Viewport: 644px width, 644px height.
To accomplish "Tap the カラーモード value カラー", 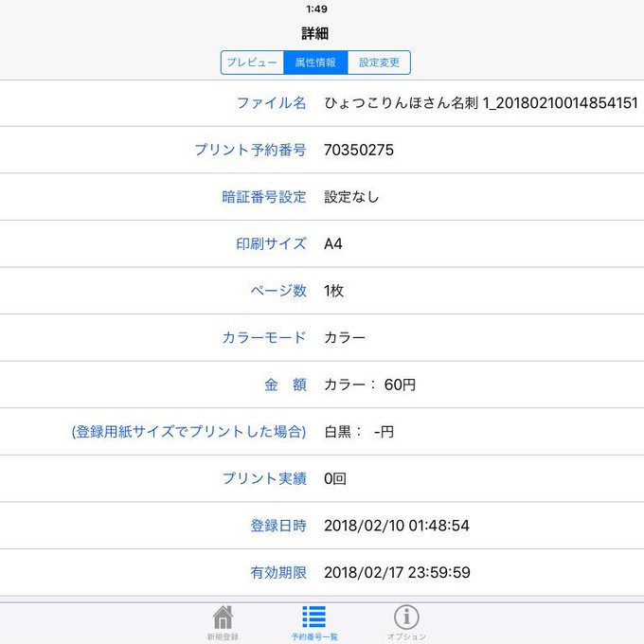I will [x=344, y=337].
